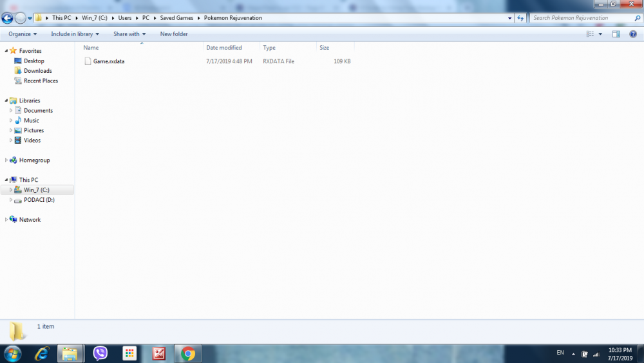This screenshot has width=644, height=363.
Task: Select Win_7 (C:) breadcrumb in address bar
Action: click(95, 18)
